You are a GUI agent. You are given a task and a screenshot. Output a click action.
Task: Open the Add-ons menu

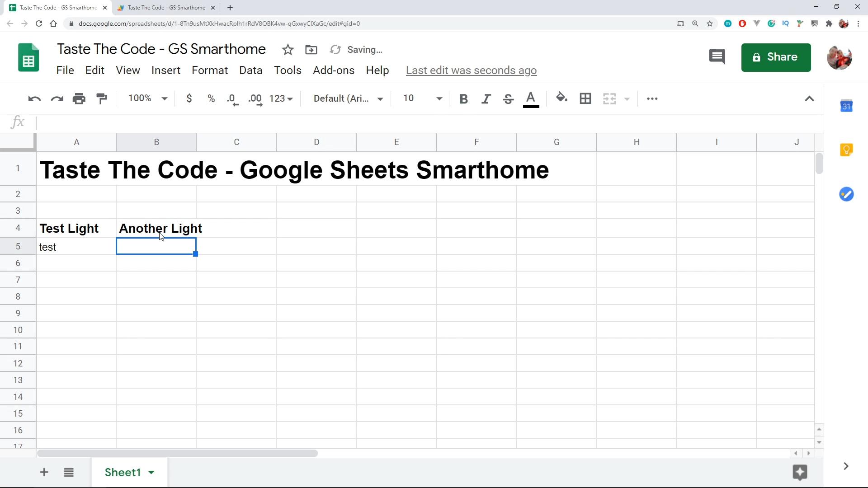[334, 70]
